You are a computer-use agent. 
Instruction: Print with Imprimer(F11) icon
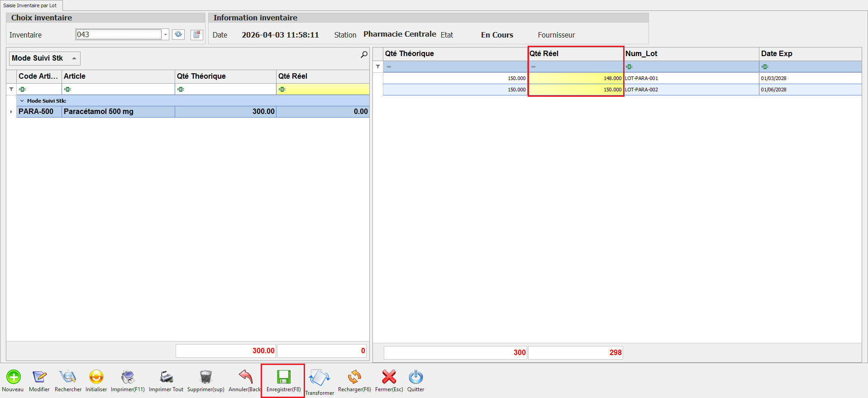click(128, 377)
